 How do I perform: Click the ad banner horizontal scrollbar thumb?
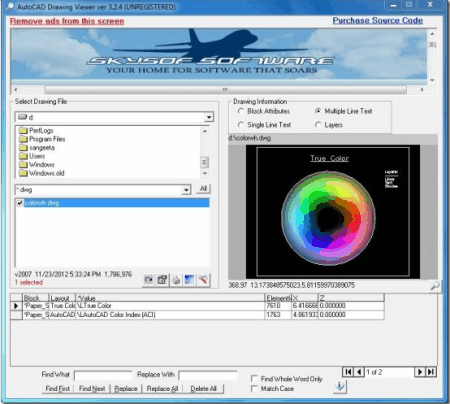click(x=226, y=90)
